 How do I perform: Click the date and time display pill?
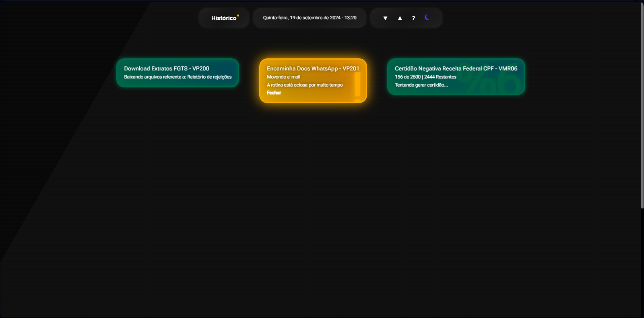[x=310, y=18]
